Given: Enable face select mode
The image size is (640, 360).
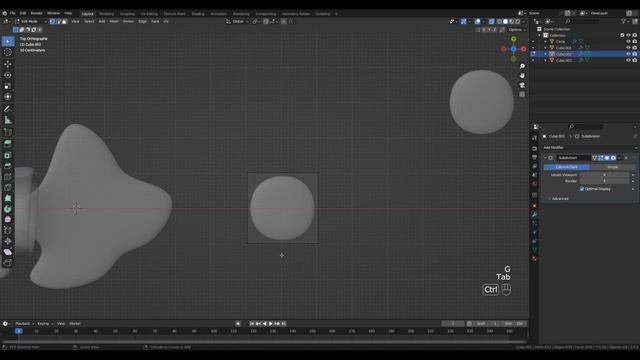Looking at the screenshot, I should (x=64, y=21).
